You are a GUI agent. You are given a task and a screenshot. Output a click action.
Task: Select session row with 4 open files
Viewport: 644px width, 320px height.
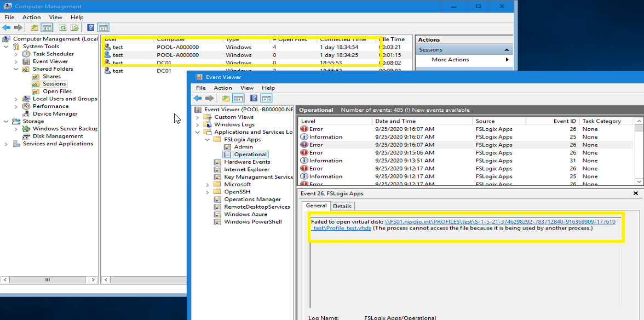tap(256, 47)
